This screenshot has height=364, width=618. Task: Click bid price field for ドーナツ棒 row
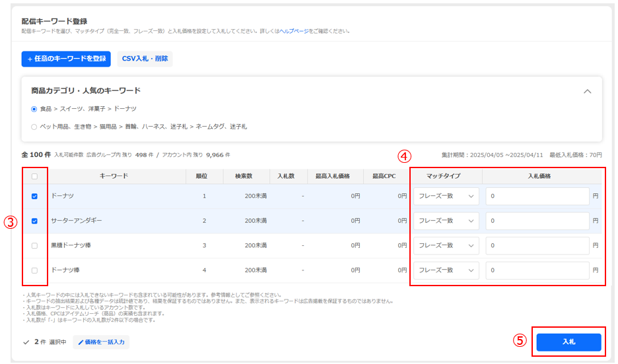(537, 270)
